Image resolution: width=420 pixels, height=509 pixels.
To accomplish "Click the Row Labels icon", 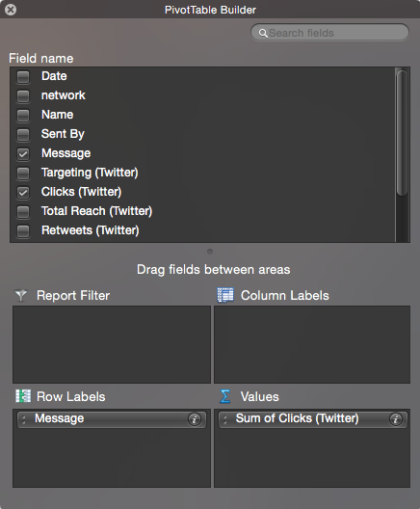I will [23, 396].
